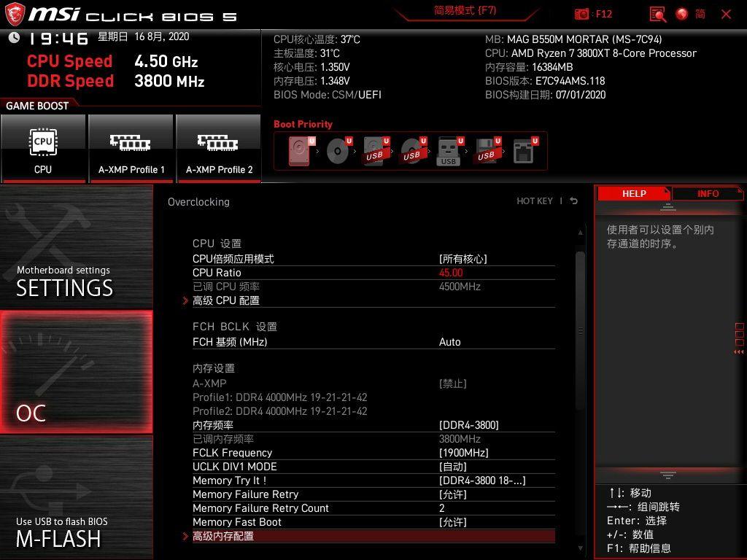Click the settings list scrollbar thumb
Viewport: 747px width, 560px height.
[580, 330]
